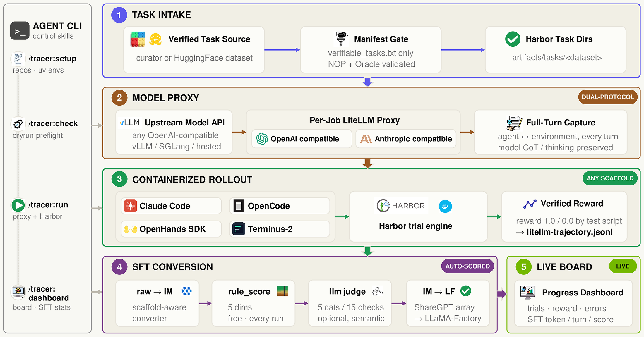Select the Claude Code scaffold
The width and height of the screenshot is (644, 337).
[171, 206]
